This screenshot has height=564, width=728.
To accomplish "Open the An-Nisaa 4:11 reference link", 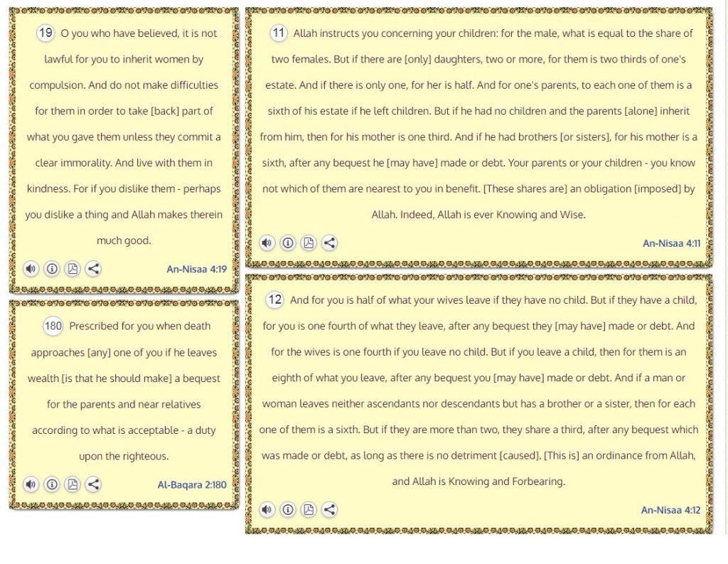I will [x=671, y=243].
